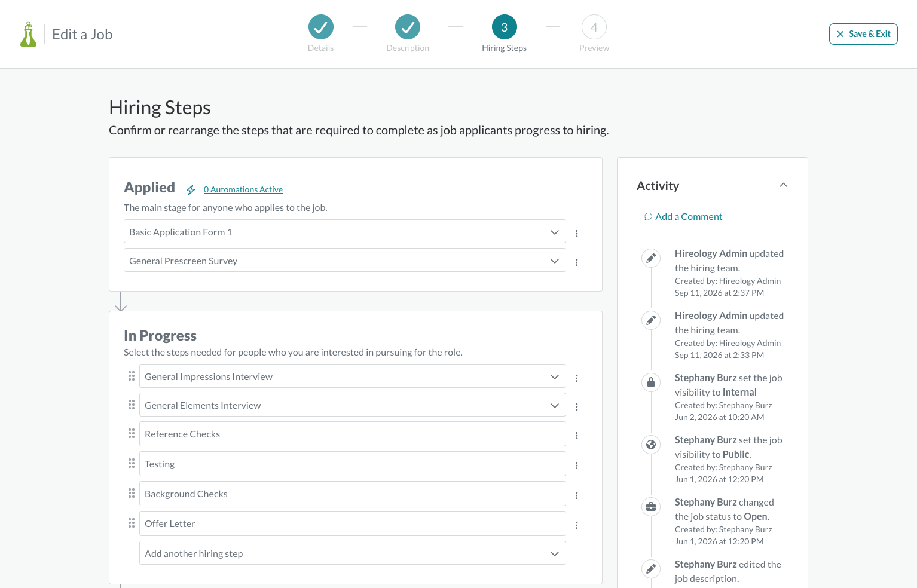Click the "Applied" stage heading
The width and height of the screenshot is (917, 588).
pyautogui.click(x=149, y=188)
